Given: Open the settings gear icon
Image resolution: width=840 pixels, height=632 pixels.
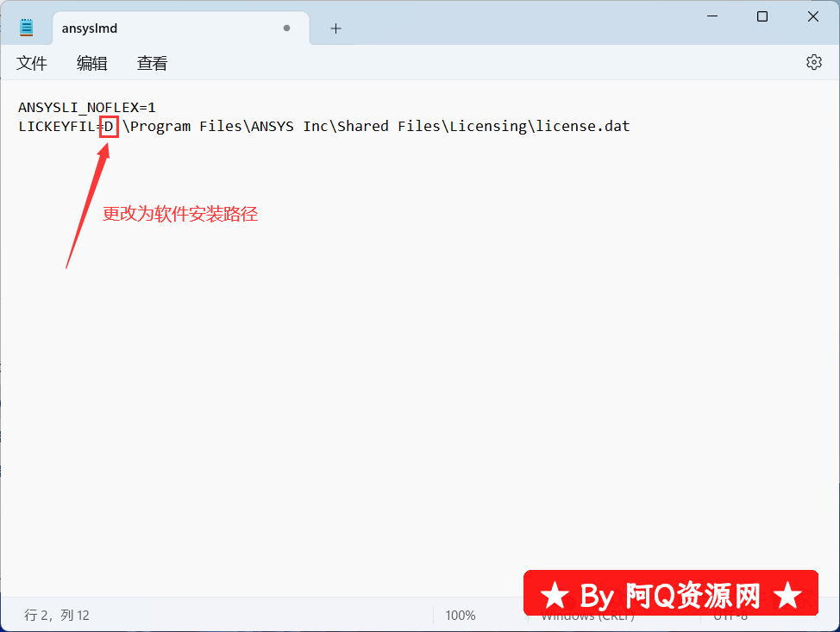Looking at the screenshot, I should (814, 62).
